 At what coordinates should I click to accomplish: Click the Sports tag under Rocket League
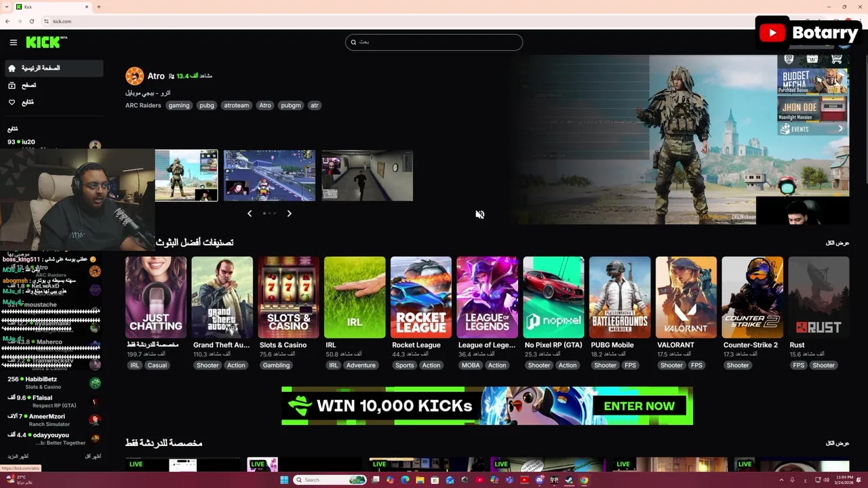click(404, 365)
